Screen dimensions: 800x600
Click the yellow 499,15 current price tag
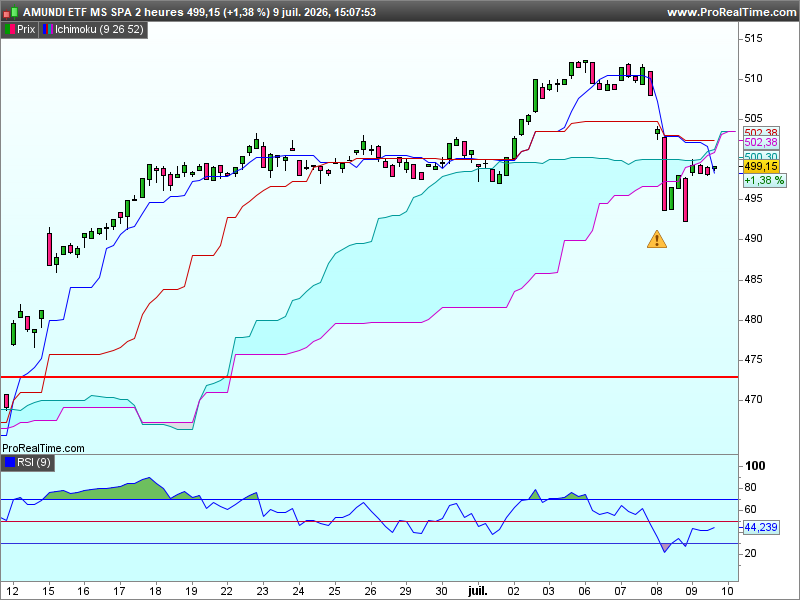(761, 166)
